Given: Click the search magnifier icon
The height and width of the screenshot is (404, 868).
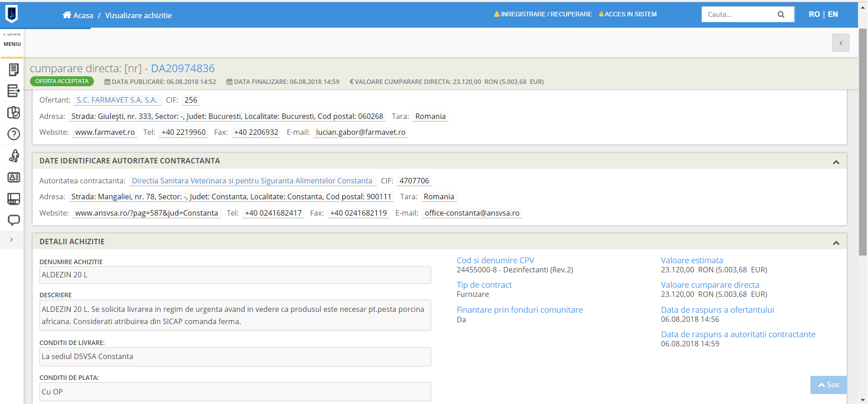Looking at the screenshot, I should pyautogui.click(x=781, y=15).
